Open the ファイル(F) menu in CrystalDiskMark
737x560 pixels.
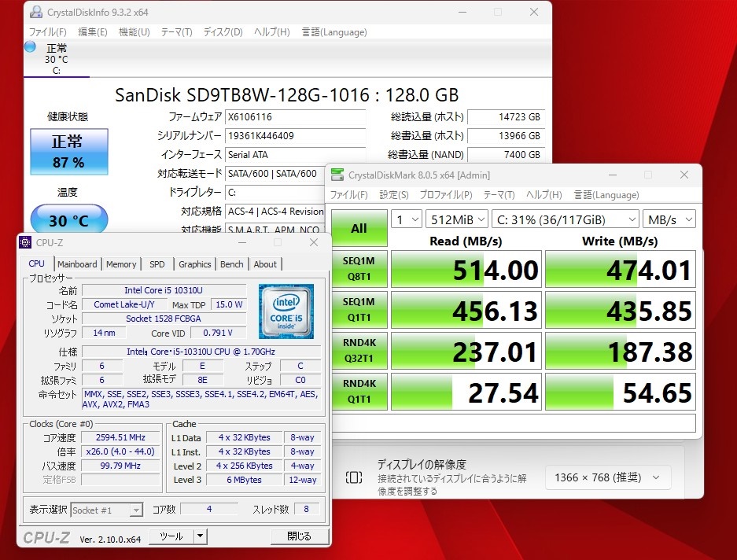click(348, 194)
